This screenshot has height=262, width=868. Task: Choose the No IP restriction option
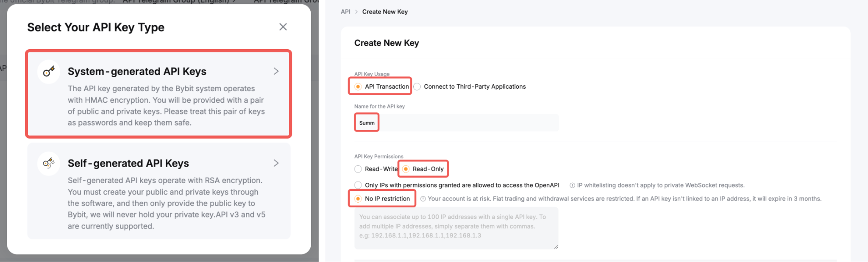(x=358, y=199)
